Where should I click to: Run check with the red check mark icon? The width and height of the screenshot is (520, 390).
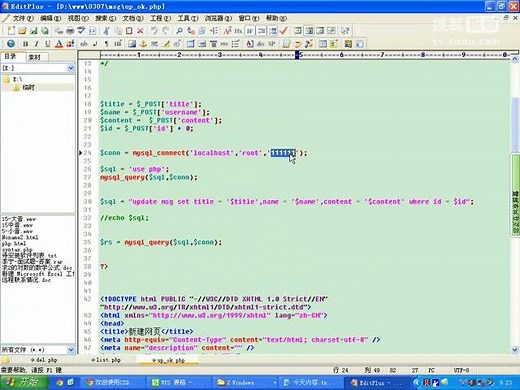pyautogui.click(x=284, y=31)
